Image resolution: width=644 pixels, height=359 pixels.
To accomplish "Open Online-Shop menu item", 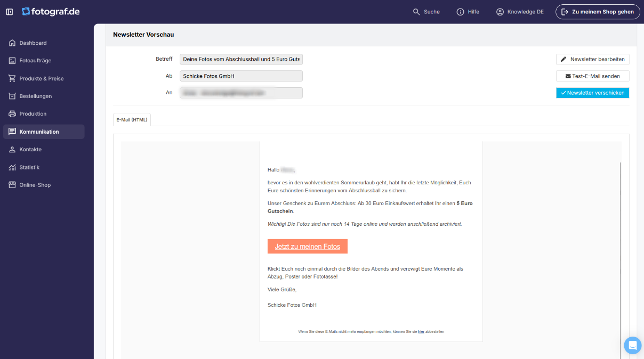I will coord(44,185).
